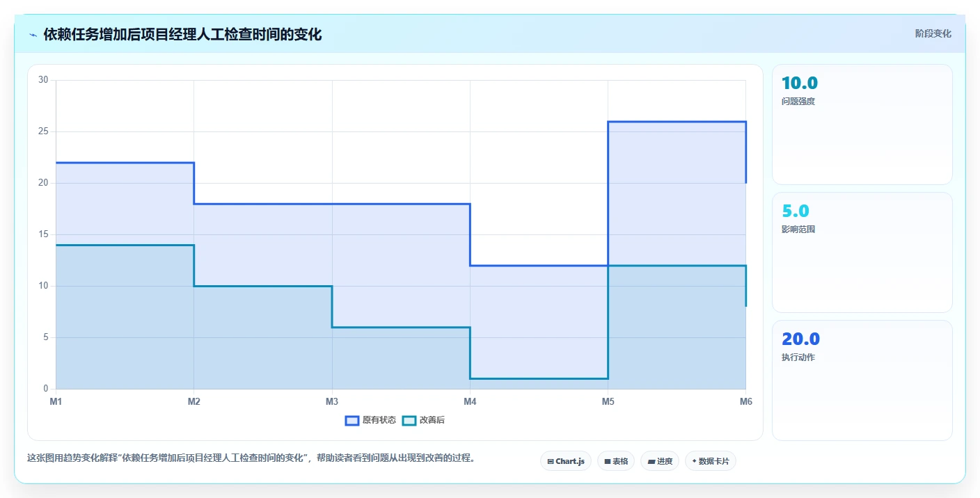
Task: Click the teal step line at value 1
Action: click(x=539, y=378)
